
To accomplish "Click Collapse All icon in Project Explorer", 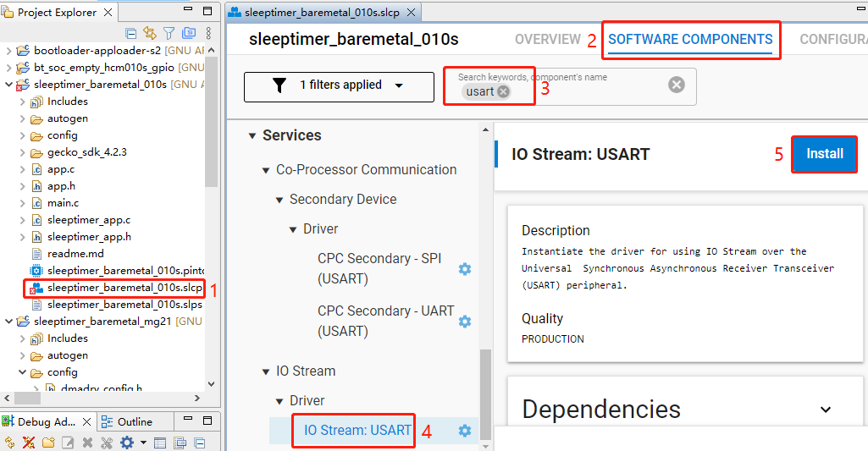I will click(x=131, y=34).
